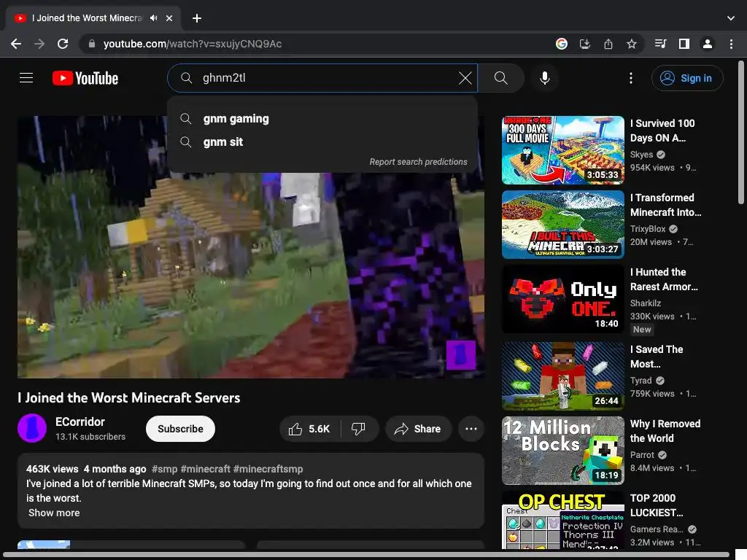Click 'TOP 2000 LUCKIEST' title
This screenshot has height=560, width=747.
click(657, 505)
